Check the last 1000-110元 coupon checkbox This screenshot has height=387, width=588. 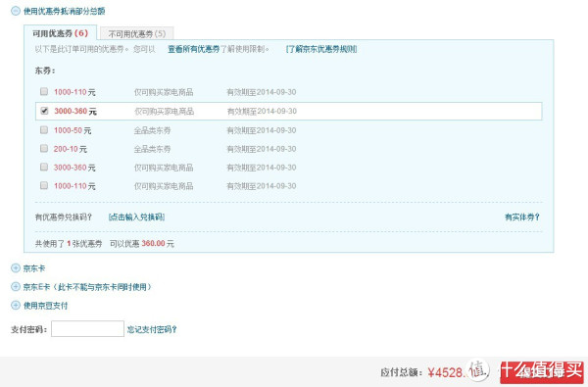click(x=44, y=185)
